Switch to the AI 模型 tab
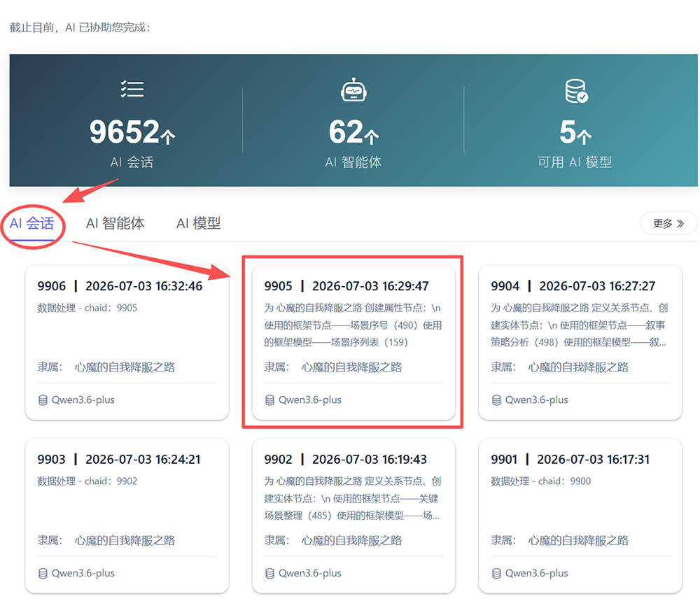This screenshot has width=700, height=601. pyautogui.click(x=199, y=223)
